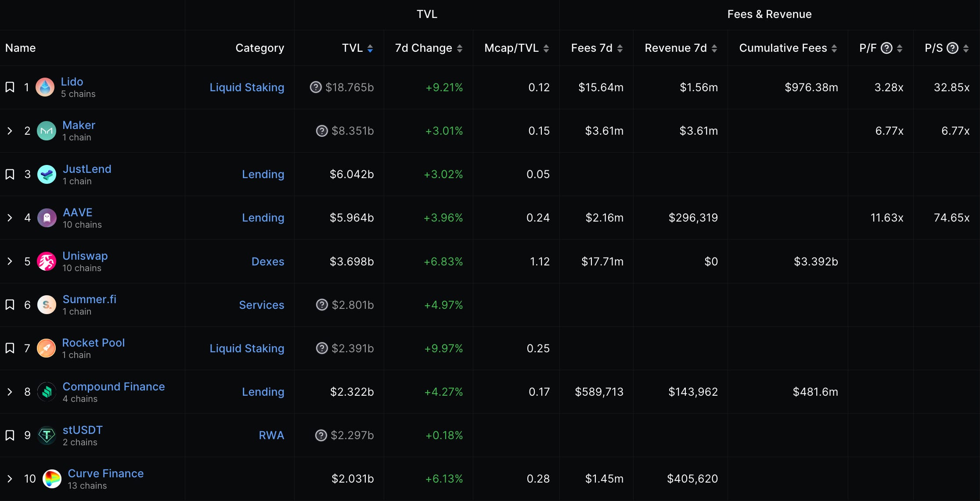The height and width of the screenshot is (501, 980).
Task: Bookmark the Lido protocol row
Action: point(10,87)
